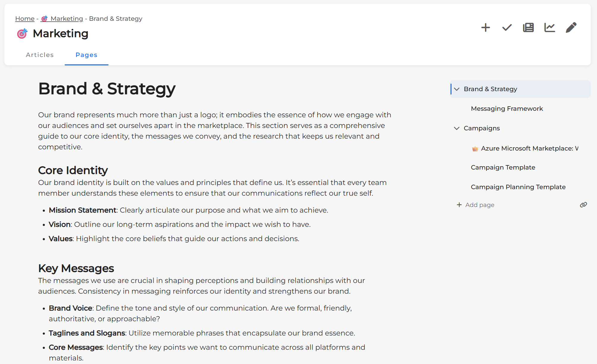Select Azure Microsoft Marketplace page in sidebar
The width and height of the screenshot is (597, 364).
(529, 148)
